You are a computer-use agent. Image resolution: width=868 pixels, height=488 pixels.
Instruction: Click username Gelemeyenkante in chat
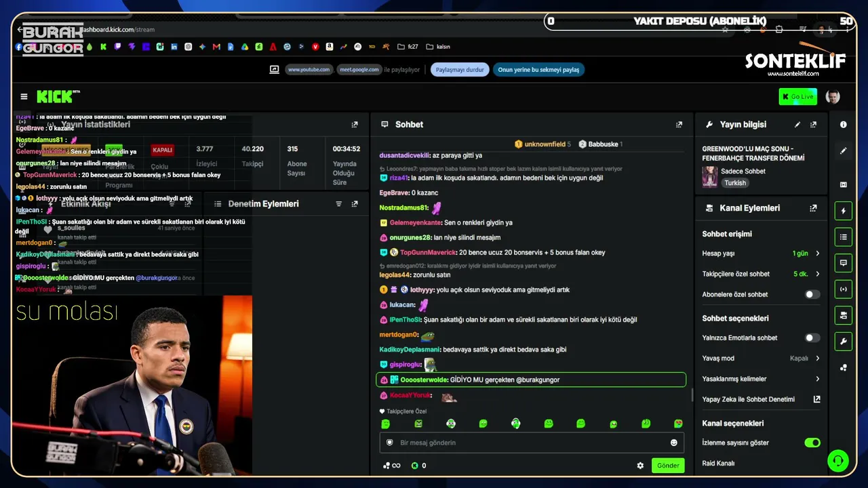[415, 223]
